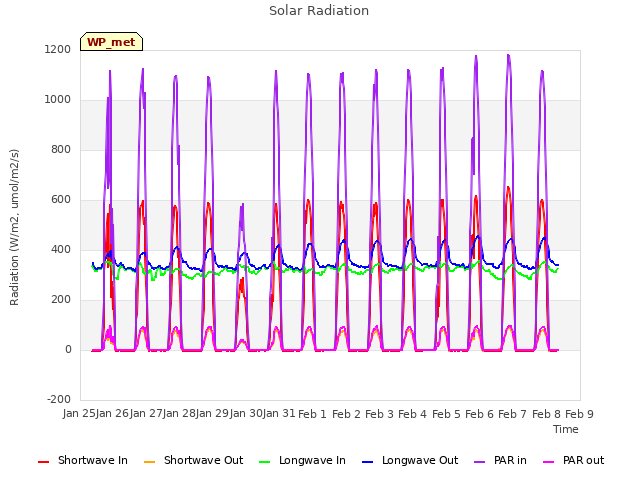Click the 1000 y-axis tick label

tap(58, 100)
